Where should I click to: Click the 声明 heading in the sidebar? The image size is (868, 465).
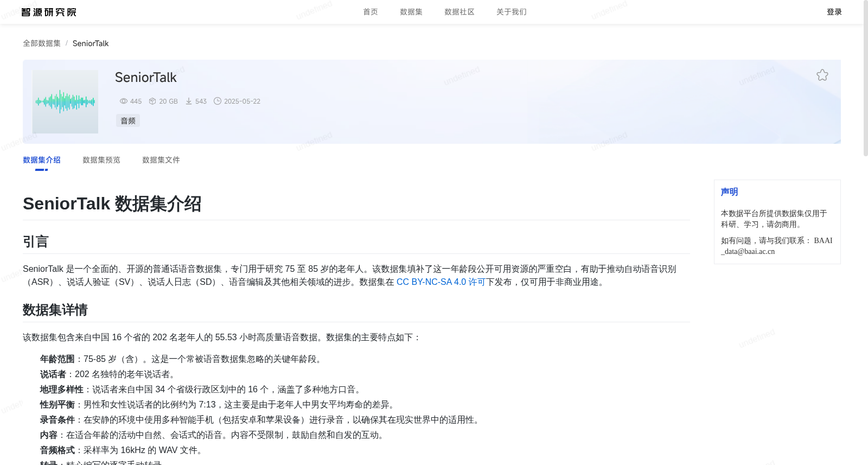click(x=729, y=192)
